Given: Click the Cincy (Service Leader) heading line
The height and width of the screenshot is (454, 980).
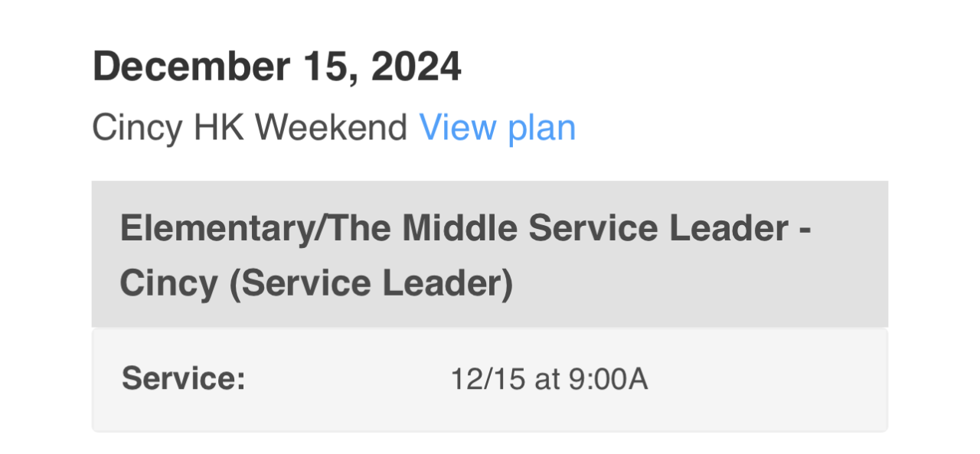Looking at the screenshot, I should pos(315,284).
